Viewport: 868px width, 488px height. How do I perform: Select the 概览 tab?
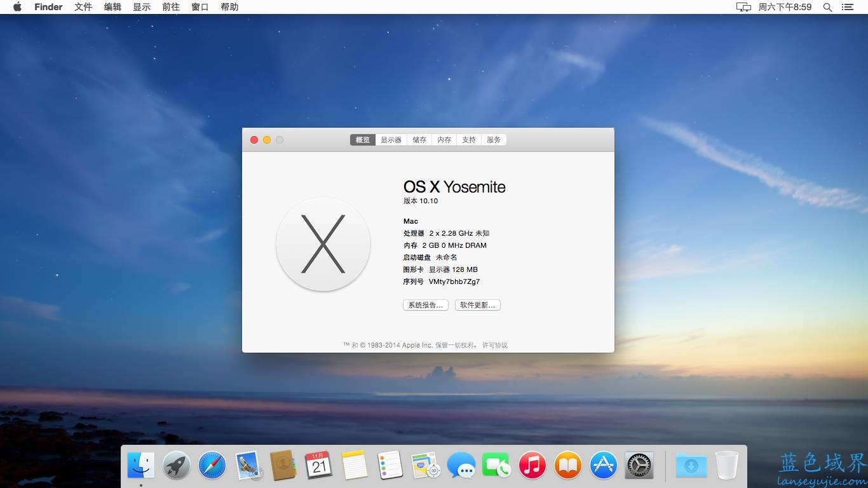(363, 140)
